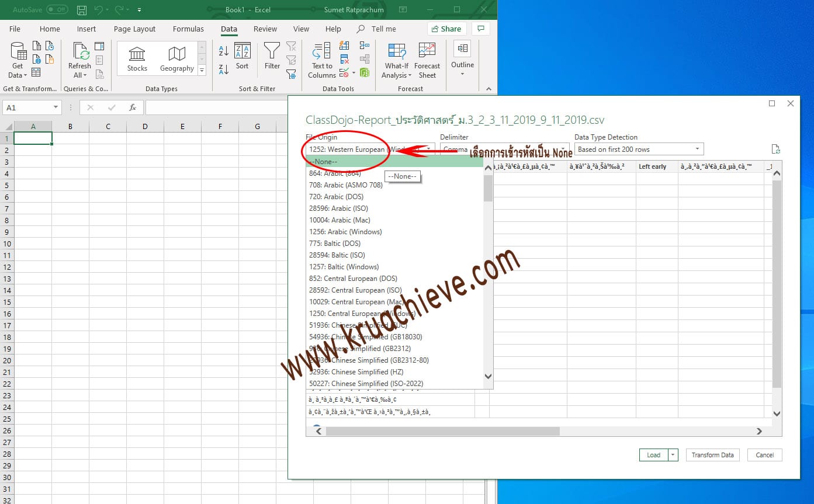Select the Geography data type

point(177,60)
